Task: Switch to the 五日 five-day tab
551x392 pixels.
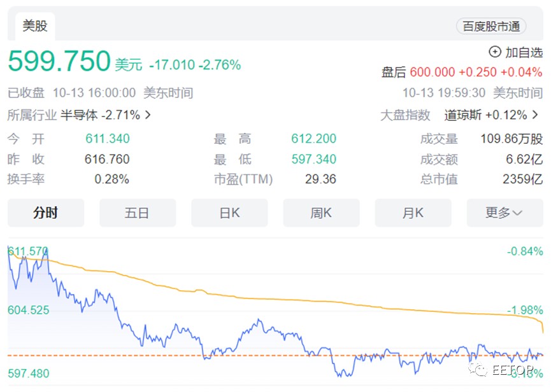Action: tap(138, 213)
